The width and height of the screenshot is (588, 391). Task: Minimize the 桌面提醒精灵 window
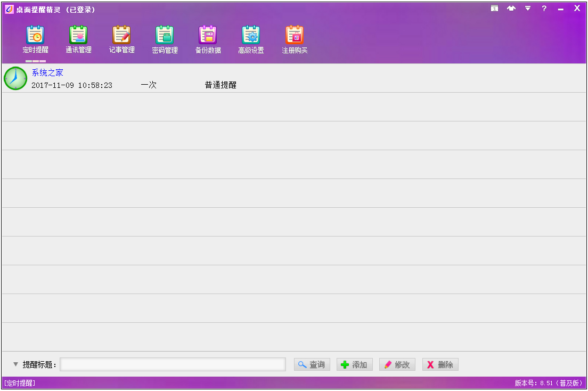coord(560,9)
